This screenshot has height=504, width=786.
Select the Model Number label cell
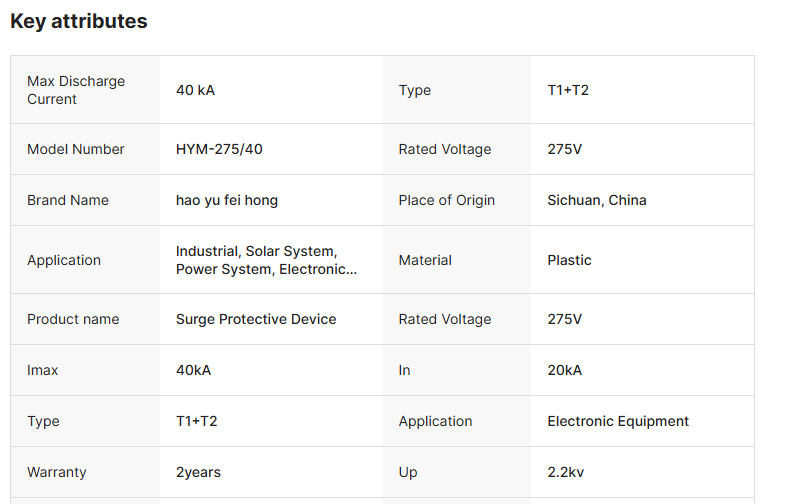(76, 149)
